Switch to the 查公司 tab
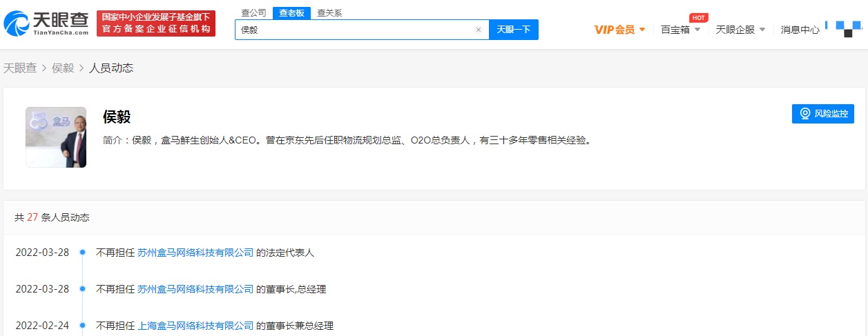Screen dimensions: 868x336 pos(253,12)
